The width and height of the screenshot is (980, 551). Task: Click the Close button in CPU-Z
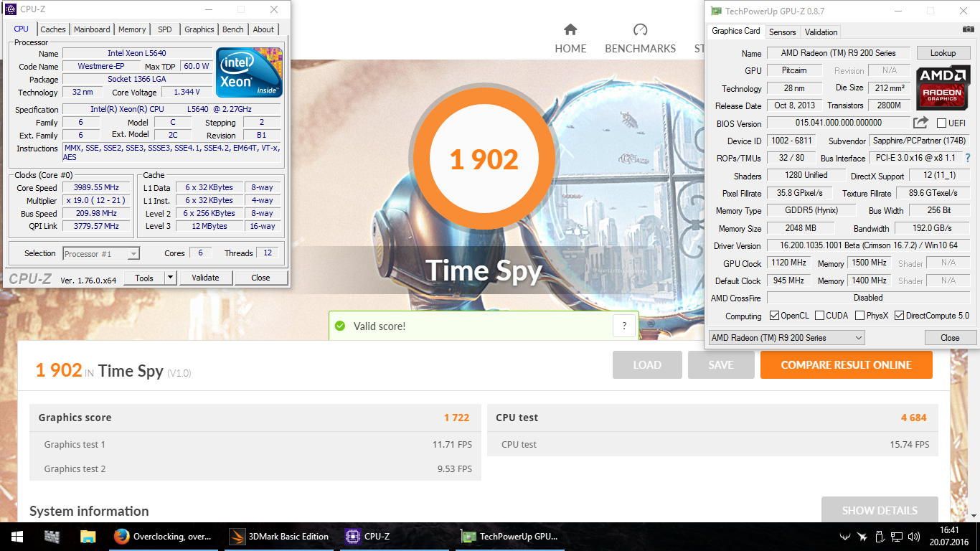point(260,278)
